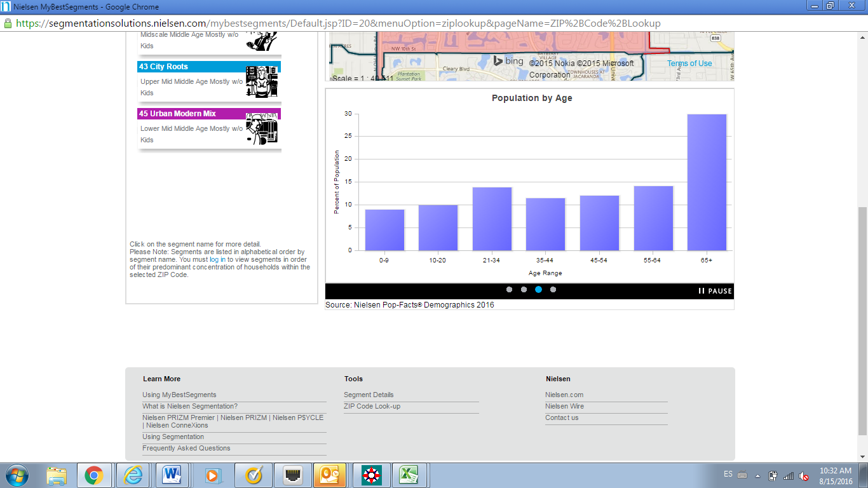Click the Urban Modern Mix thumbnail image
The width and height of the screenshot is (868, 488).
pyautogui.click(x=262, y=127)
